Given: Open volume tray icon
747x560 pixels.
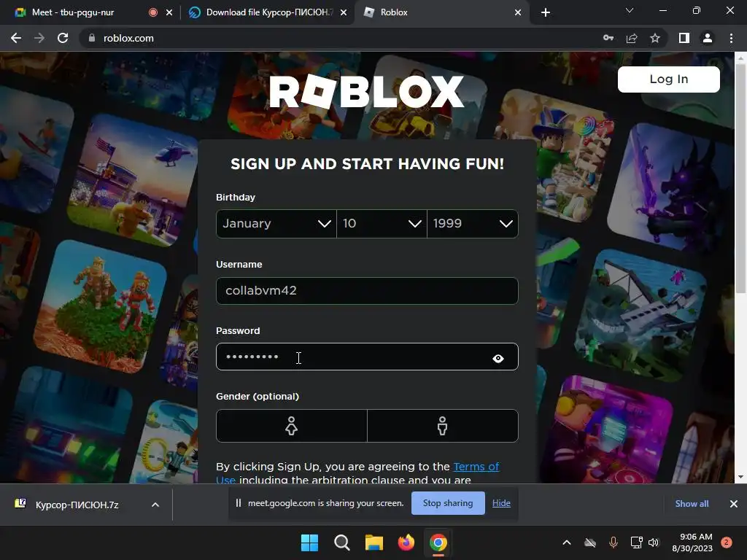Looking at the screenshot, I should (x=654, y=542).
